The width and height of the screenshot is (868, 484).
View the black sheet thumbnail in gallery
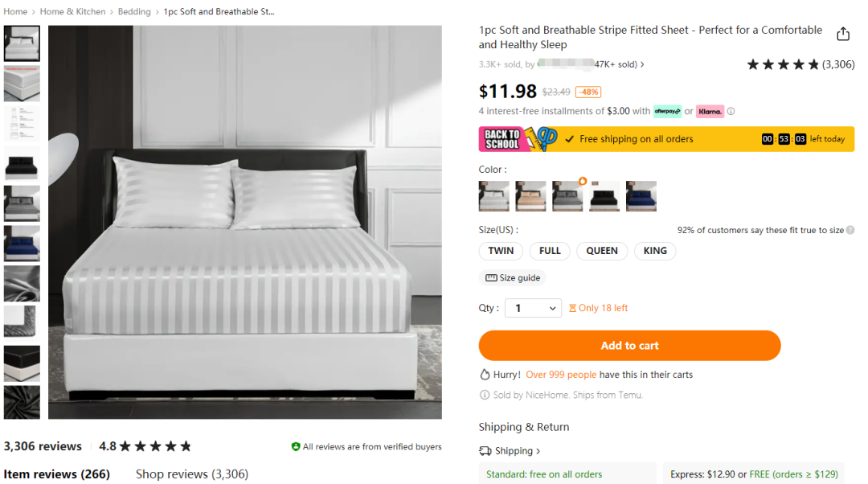[22, 164]
